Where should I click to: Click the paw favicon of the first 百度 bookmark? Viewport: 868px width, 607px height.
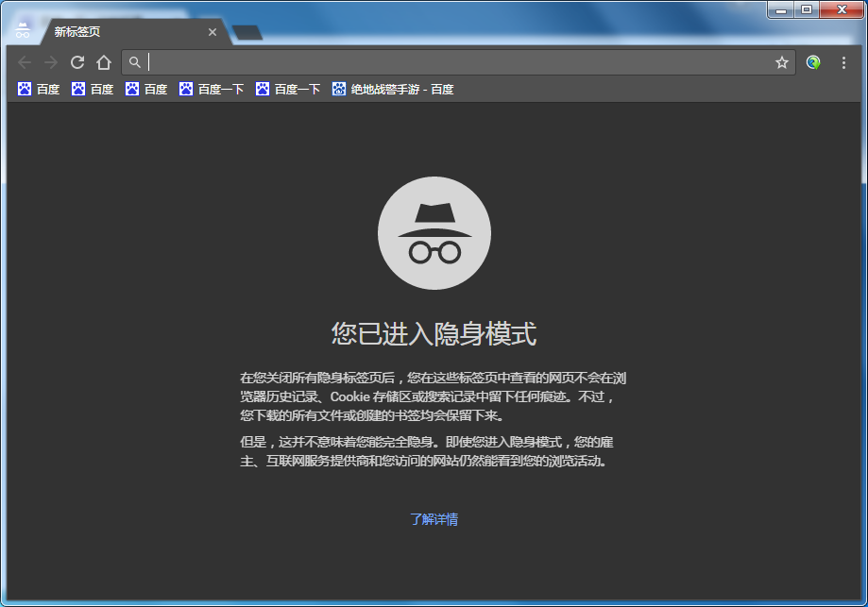tap(23, 89)
